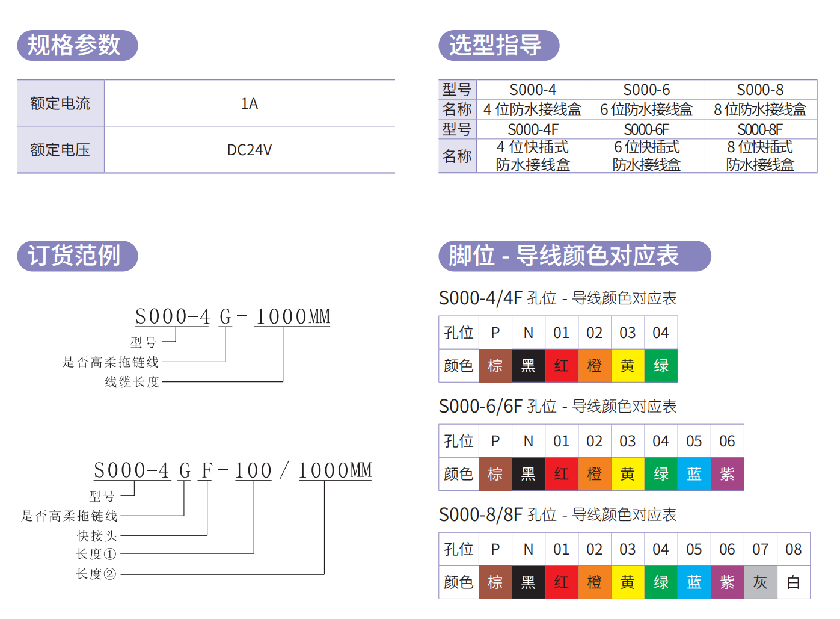Click model cell S000-6F
Image resolution: width=840 pixels, height=619 pixels.
coord(647,129)
